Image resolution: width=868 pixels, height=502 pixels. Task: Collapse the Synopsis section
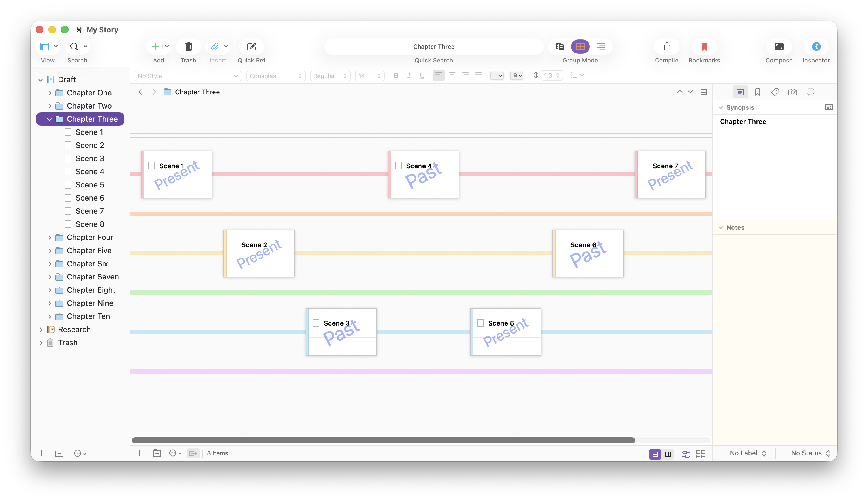pyautogui.click(x=721, y=107)
